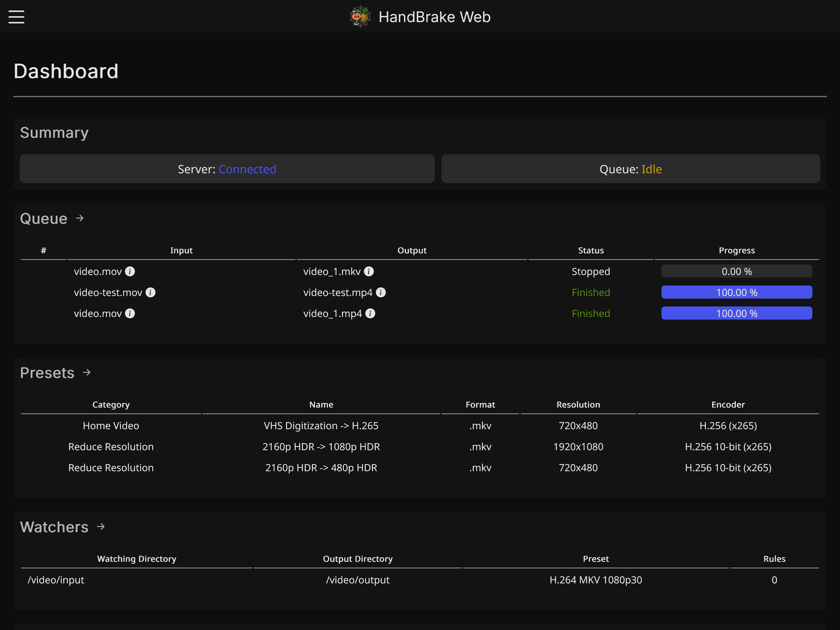Click the Queue section heading

44,218
